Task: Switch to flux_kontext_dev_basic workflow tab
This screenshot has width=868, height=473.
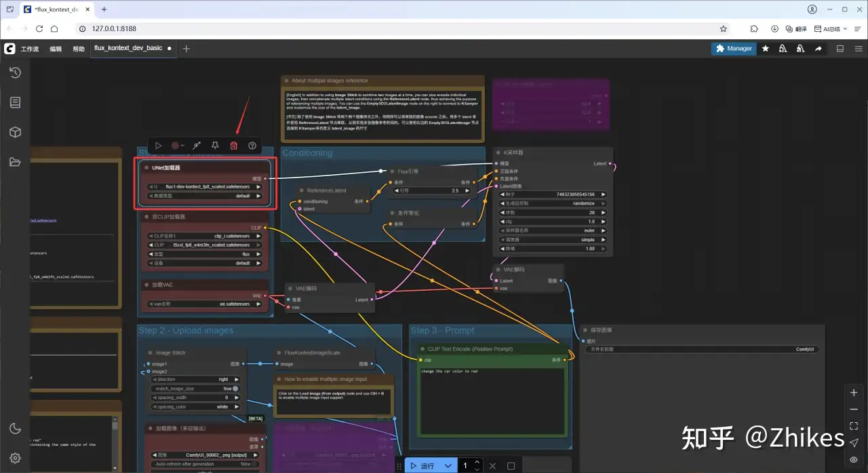Action: pyautogui.click(x=128, y=48)
